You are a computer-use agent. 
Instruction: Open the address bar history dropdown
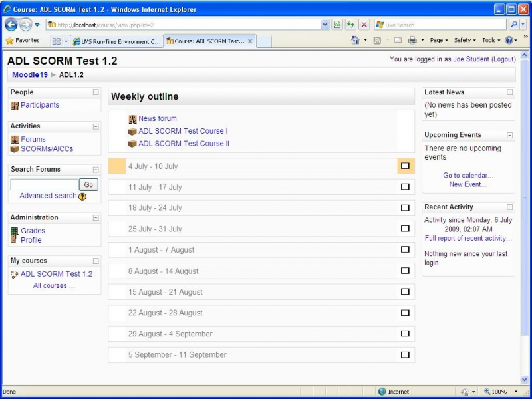point(325,25)
